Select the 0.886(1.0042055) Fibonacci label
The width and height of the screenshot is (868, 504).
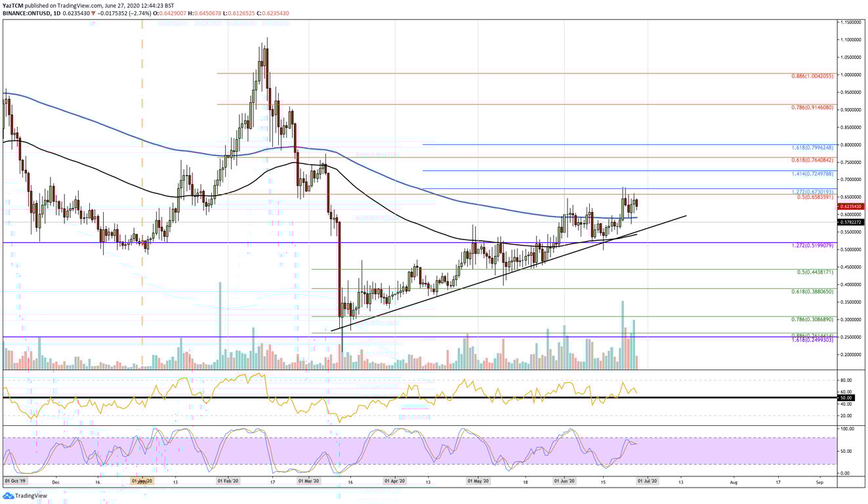811,77
